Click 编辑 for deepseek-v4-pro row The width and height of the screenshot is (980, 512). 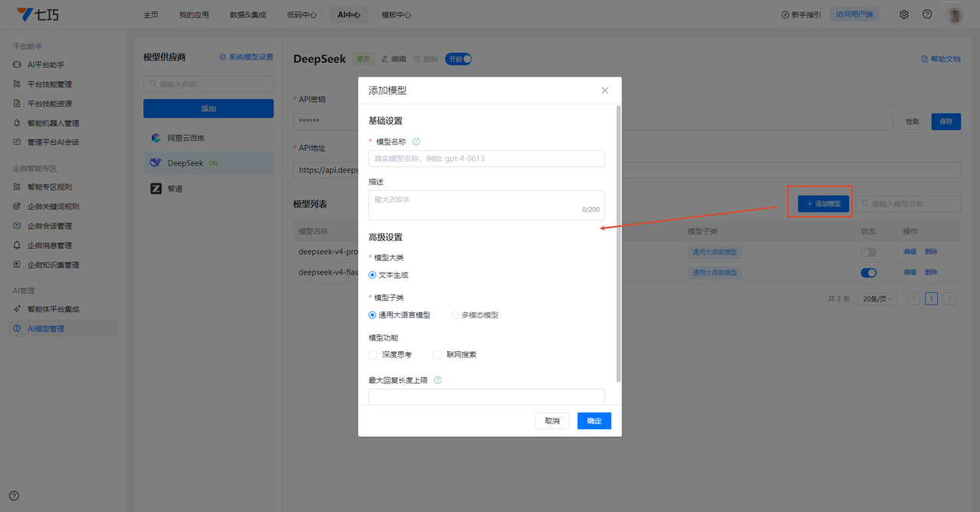[x=910, y=252]
